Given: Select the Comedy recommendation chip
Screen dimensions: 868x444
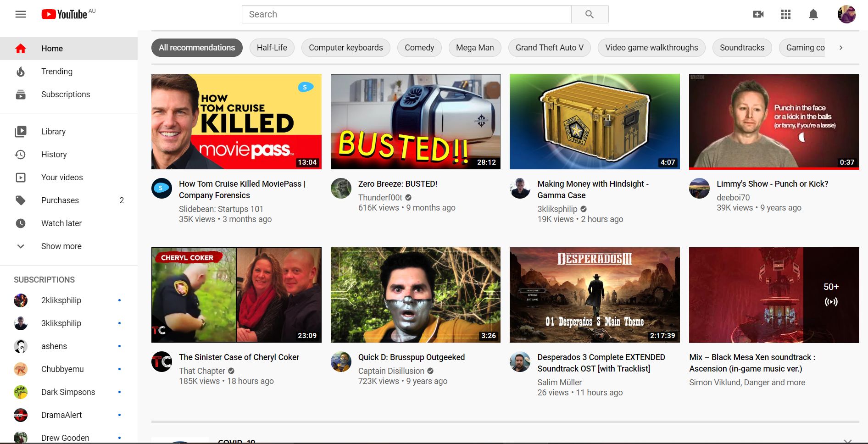Looking at the screenshot, I should [419, 48].
